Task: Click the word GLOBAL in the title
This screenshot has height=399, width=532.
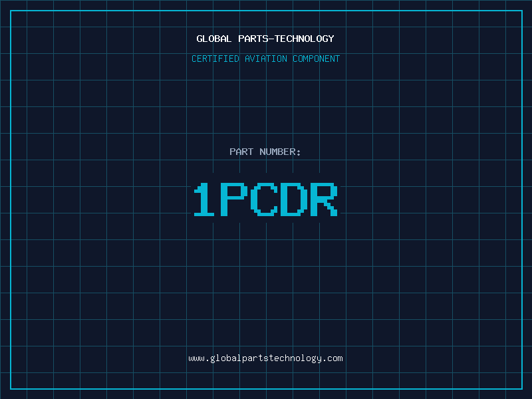Action: point(213,39)
